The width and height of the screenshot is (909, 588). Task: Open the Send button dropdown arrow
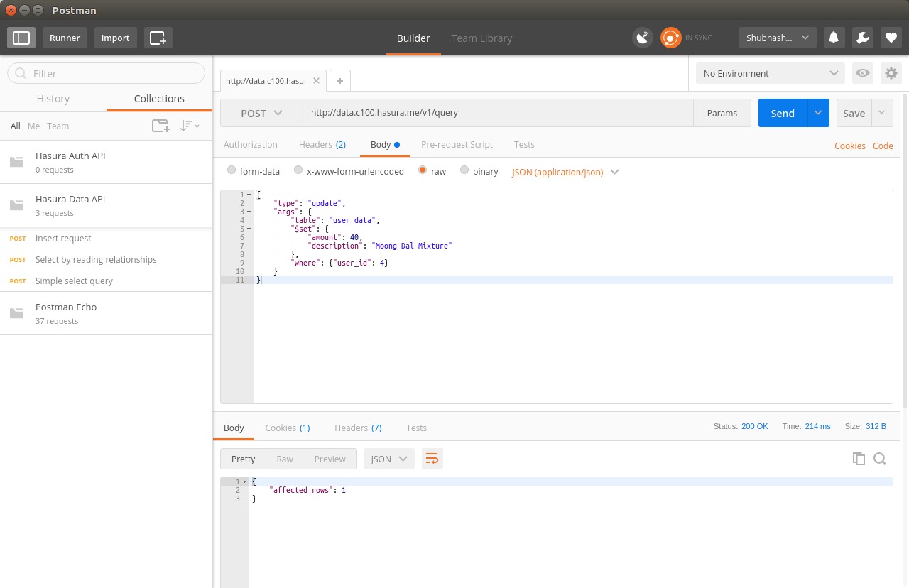pos(818,113)
